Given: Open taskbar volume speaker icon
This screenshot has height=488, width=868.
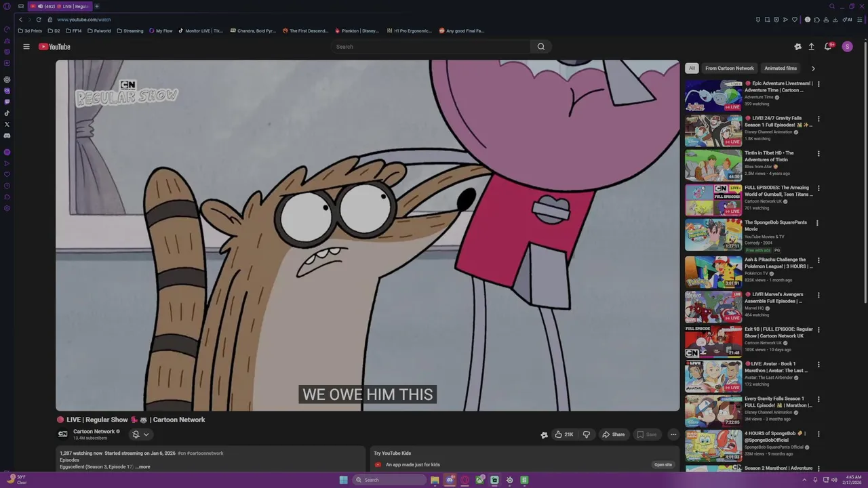Looking at the screenshot, I should (834, 480).
